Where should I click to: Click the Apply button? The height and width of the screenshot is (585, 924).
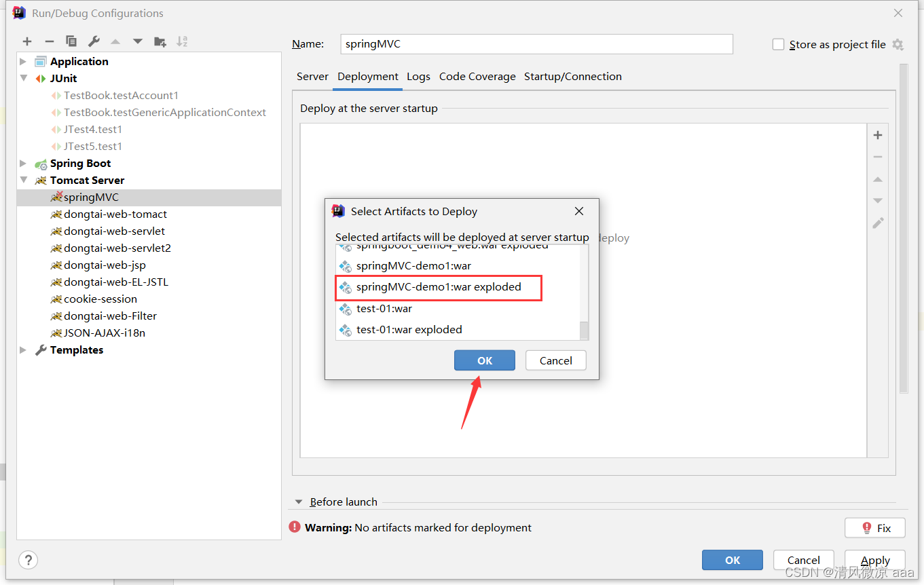[875, 560]
